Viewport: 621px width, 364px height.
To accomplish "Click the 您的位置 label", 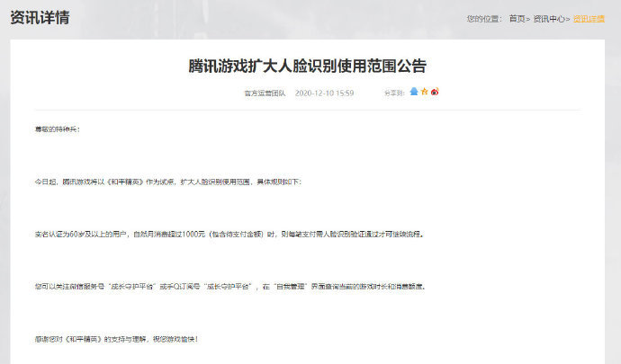I will tap(484, 19).
